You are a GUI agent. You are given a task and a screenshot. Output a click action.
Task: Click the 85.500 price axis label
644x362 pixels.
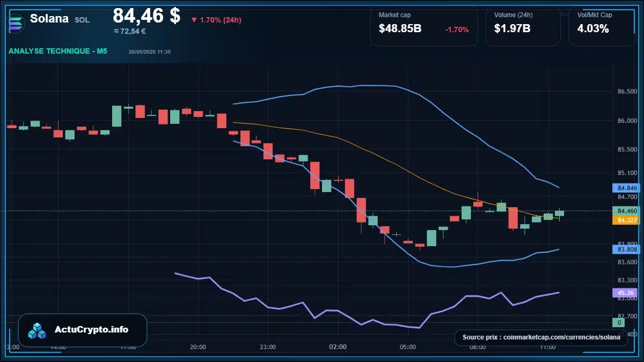click(x=627, y=149)
